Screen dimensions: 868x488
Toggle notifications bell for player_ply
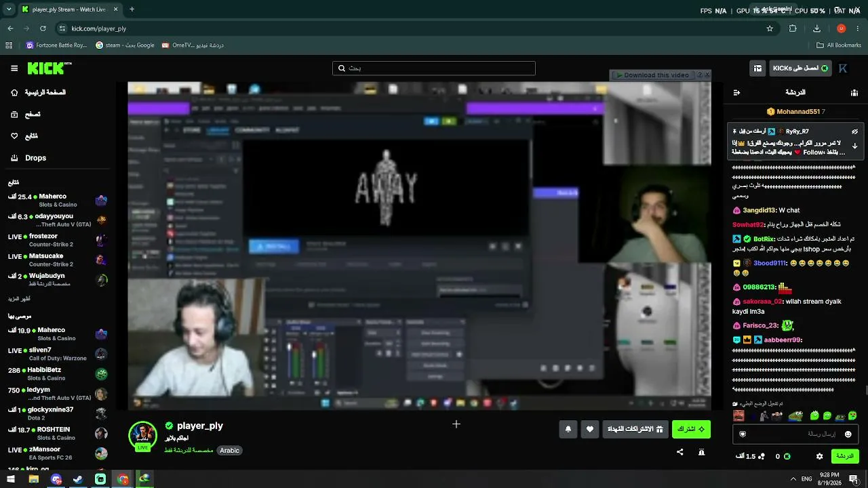click(568, 429)
